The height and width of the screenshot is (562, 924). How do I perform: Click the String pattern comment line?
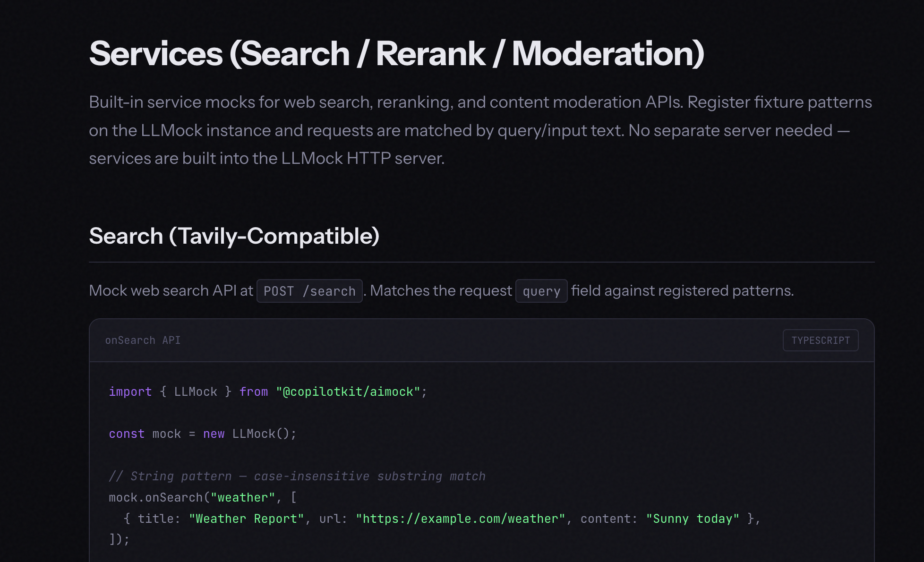(x=297, y=476)
